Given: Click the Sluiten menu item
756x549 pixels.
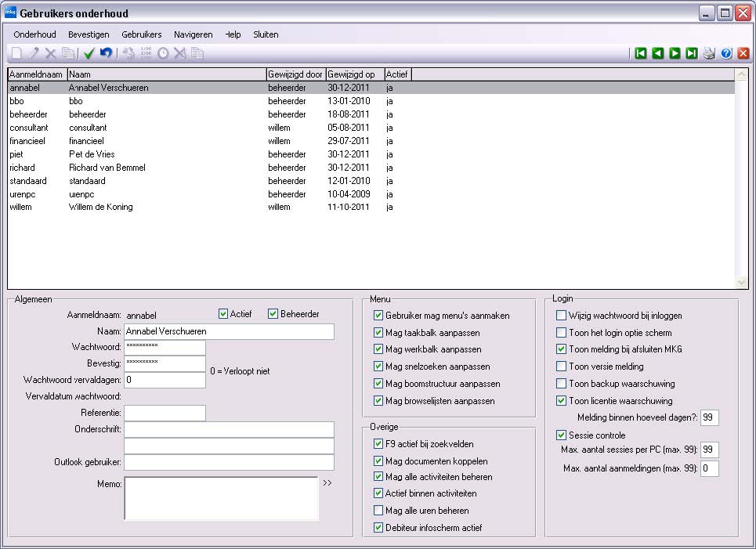Looking at the screenshot, I should 266,34.
